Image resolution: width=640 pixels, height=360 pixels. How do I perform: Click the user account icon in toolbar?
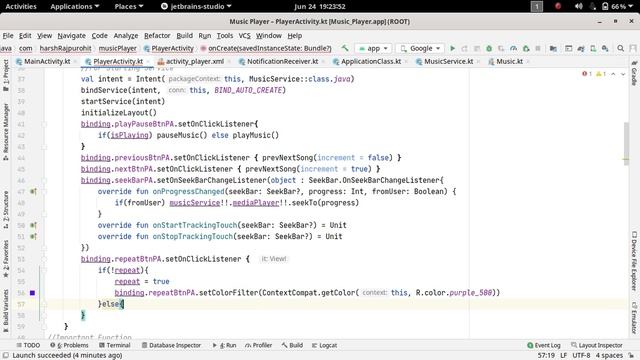(x=633, y=48)
